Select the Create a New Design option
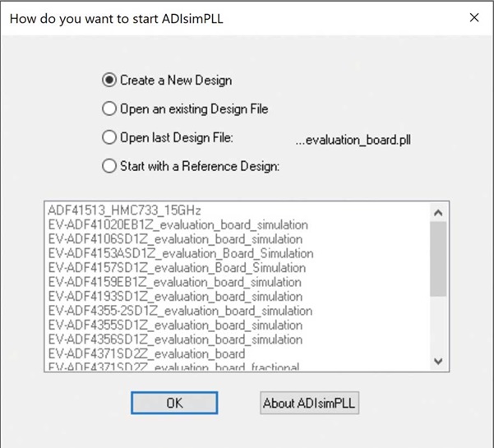494x448 pixels. click(x=109, y=81)
